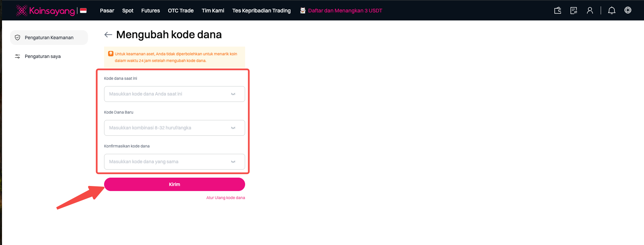Click Daftar dan Menangkan 3 USDT promo link

click(x=345, y=11)
